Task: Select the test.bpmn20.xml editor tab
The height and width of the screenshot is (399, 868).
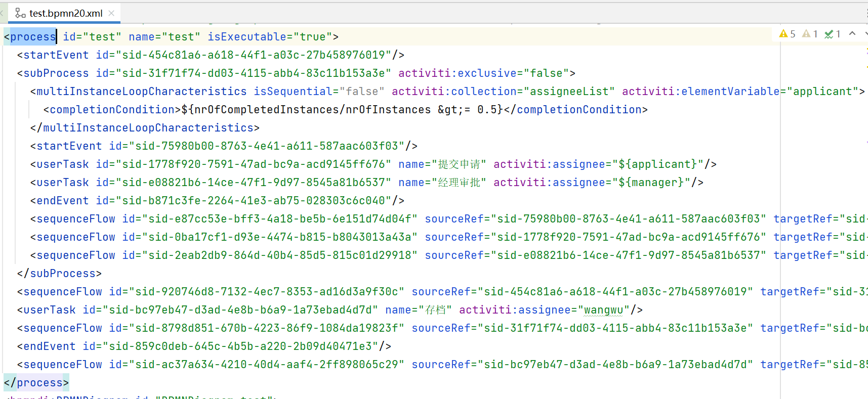Action: click(x=64, y=13)
